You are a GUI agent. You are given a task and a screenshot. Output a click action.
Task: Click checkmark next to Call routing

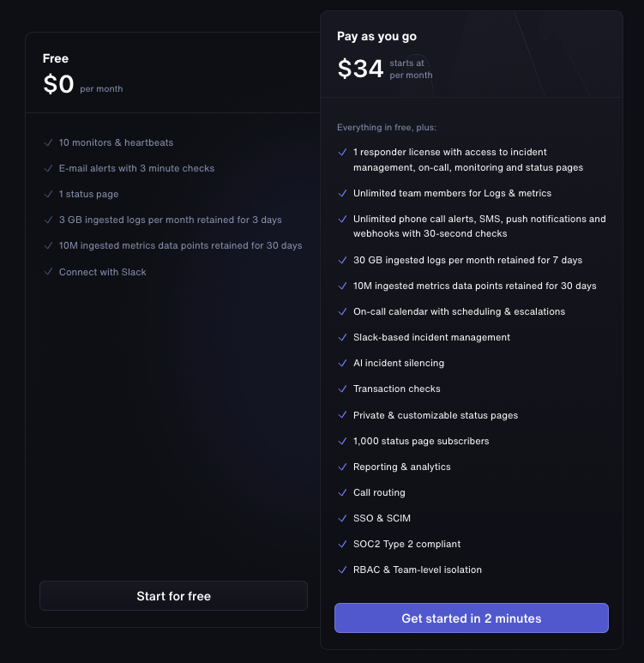(x=343, y=492)
